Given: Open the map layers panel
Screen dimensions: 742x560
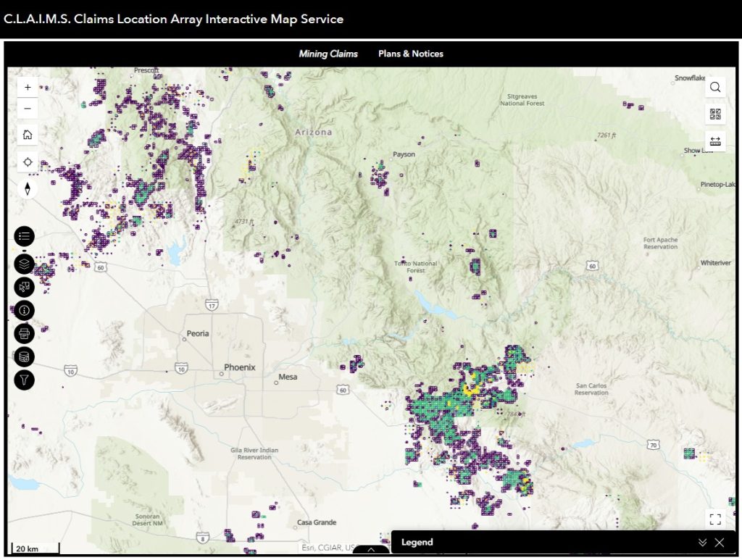Looking at the screenshot, I should (25, 263).
